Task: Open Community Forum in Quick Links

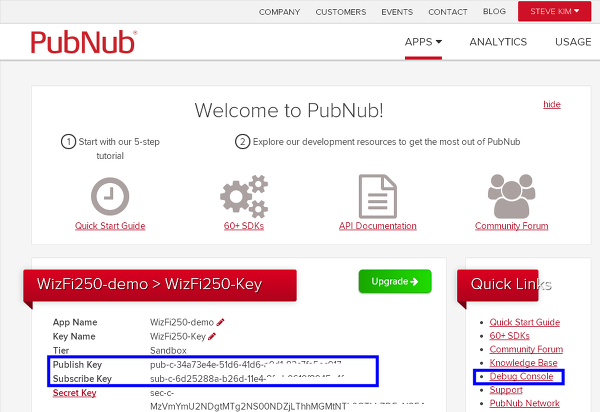Action: (x=526, y=349)
